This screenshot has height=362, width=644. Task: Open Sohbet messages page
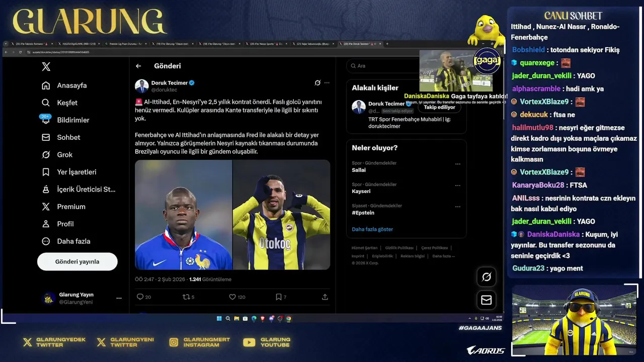[61, 137]
